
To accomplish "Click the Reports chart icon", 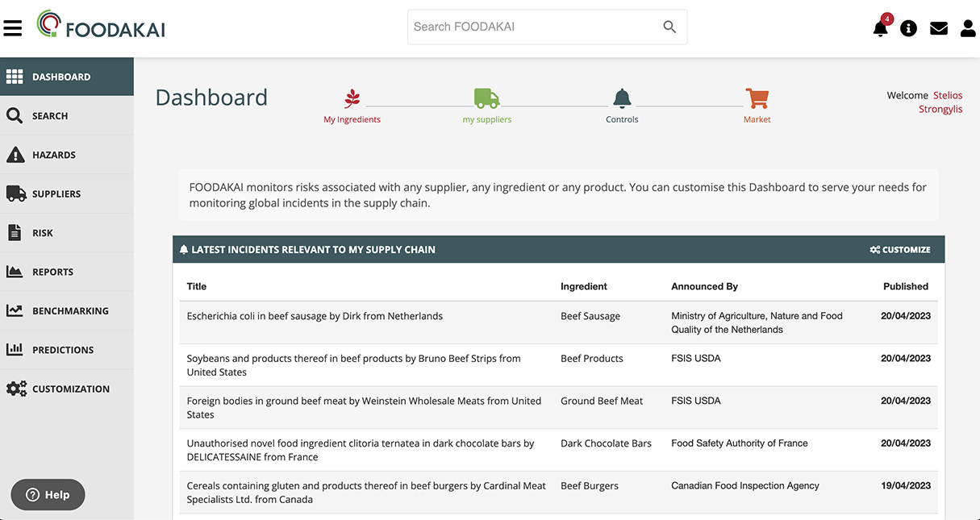I will pyautogui.click(x=15, y=272).
